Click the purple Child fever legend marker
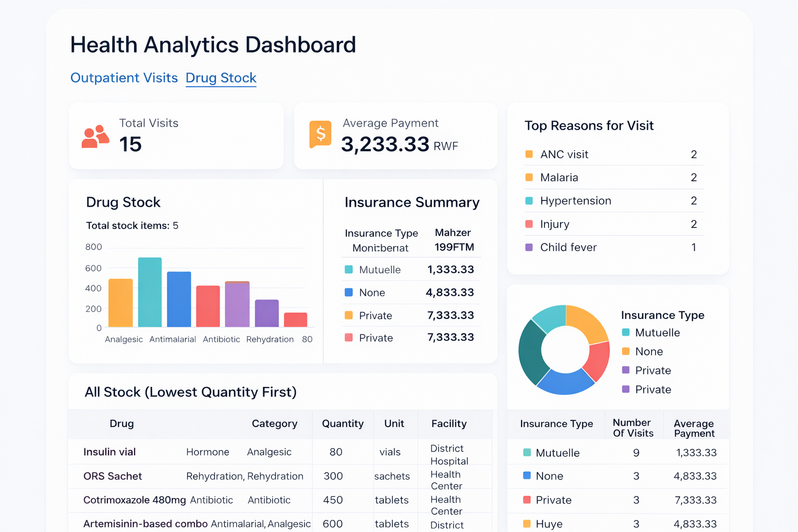This screenshot has height=532, width=798. (529, 247)
